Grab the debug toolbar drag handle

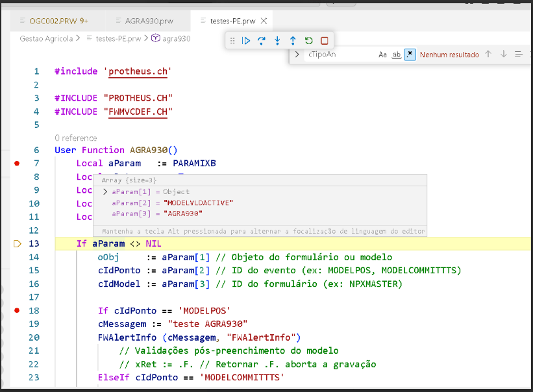point(232,41)
